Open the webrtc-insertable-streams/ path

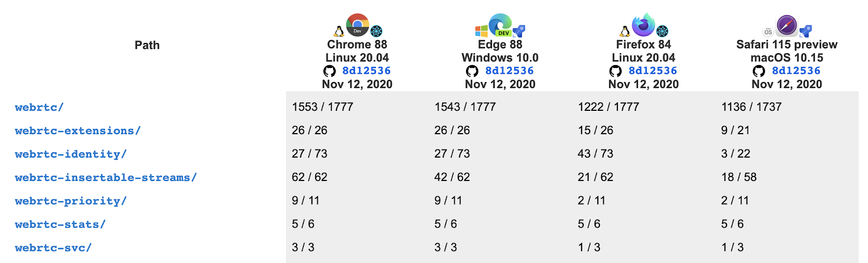point(106,178)
